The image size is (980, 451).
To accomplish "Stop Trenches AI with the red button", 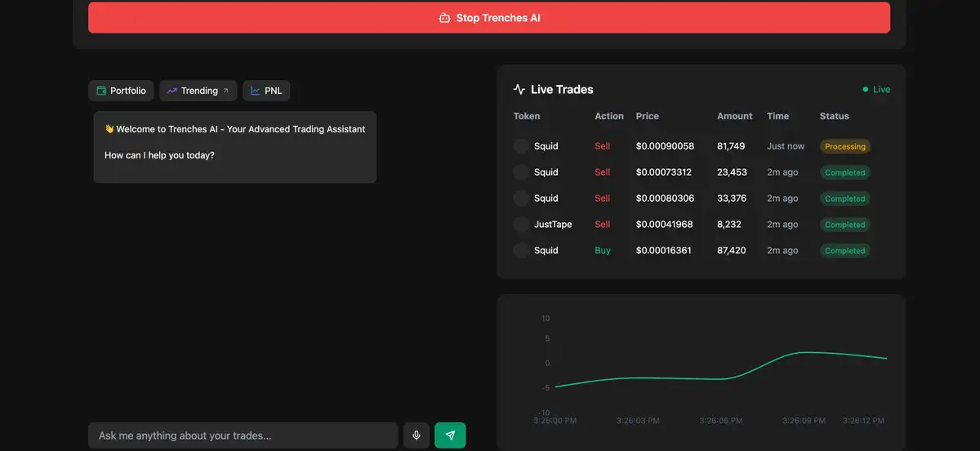I will point(489,18).
